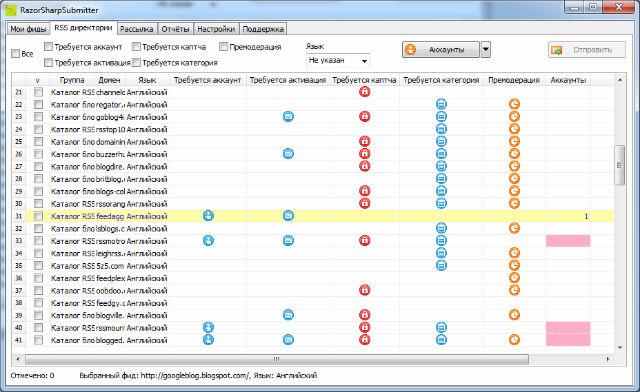
Task: Toggle the Требуется категория filter checkbox
Action: click(136, 62)
